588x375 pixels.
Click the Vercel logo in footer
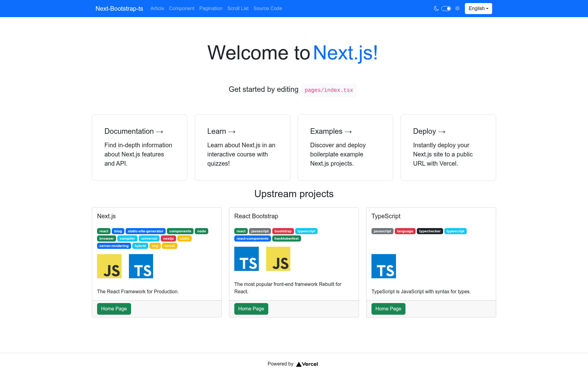307,364
